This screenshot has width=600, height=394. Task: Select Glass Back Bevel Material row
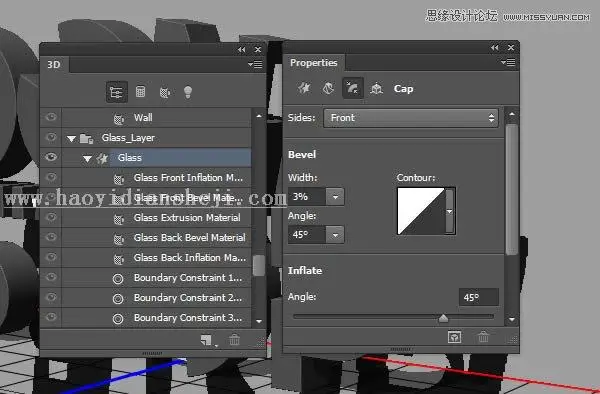pos(156,238)
